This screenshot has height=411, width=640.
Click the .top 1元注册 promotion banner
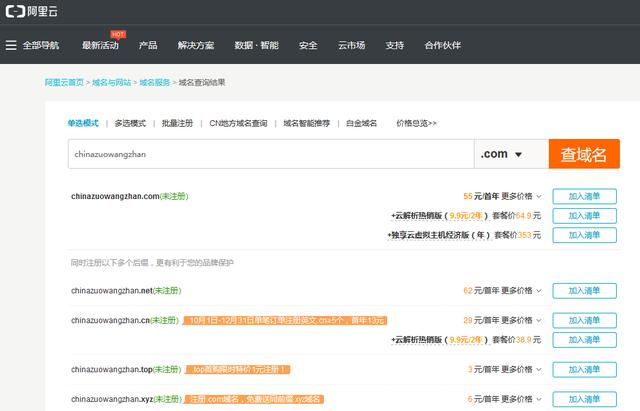pyautogui.click(x=238, y=369)
